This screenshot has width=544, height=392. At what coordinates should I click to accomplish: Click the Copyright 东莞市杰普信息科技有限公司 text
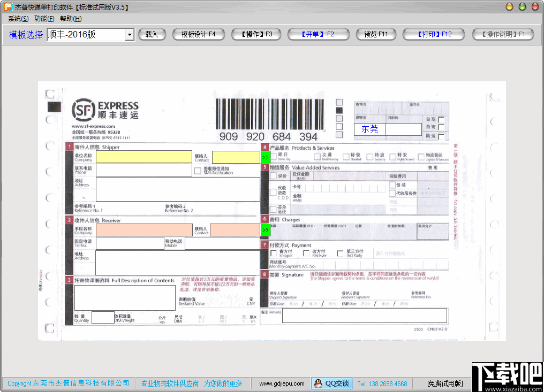(69, 383)
